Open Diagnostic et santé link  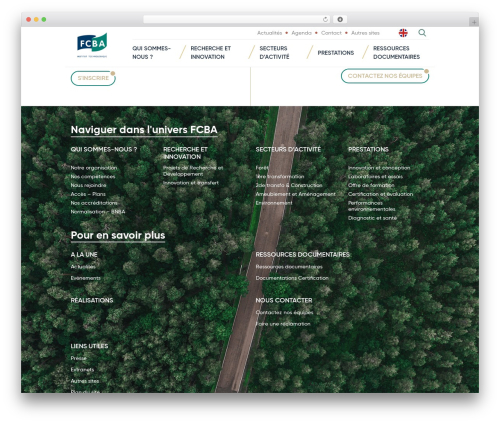point(372,218)
